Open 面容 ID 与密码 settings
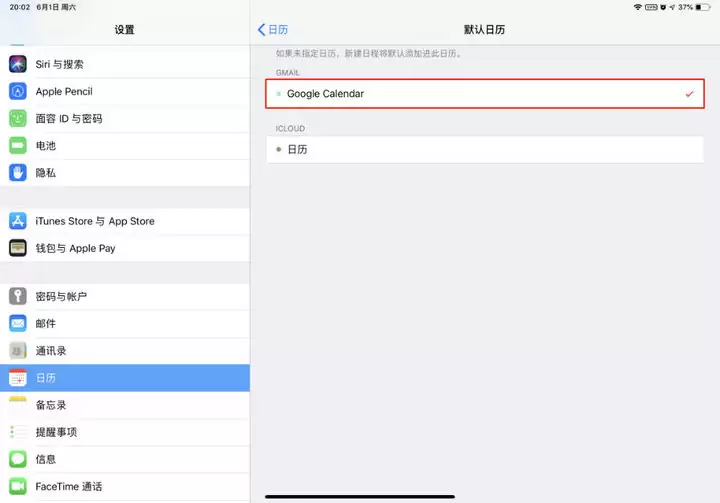Viewport: 720px width, 503px height. tap(125, 119)
